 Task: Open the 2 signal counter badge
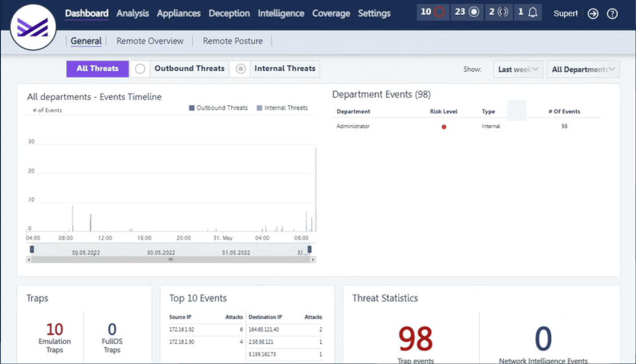pos(498,12)
